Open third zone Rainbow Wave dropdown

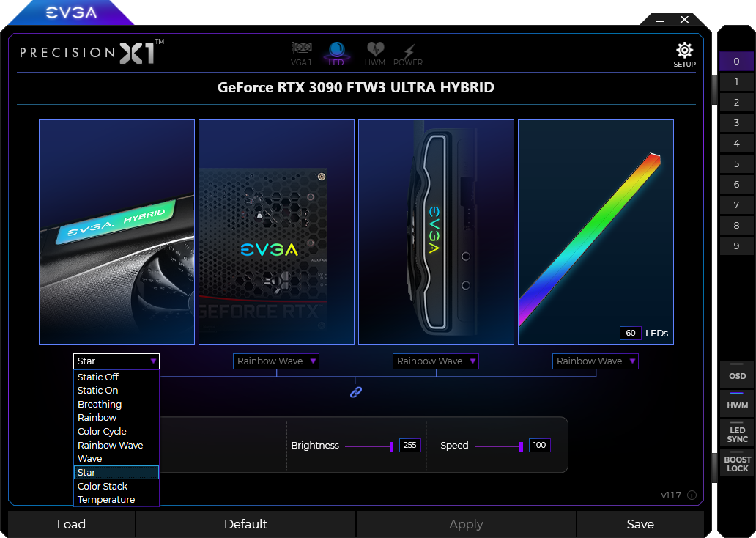[x=435, y=361]
